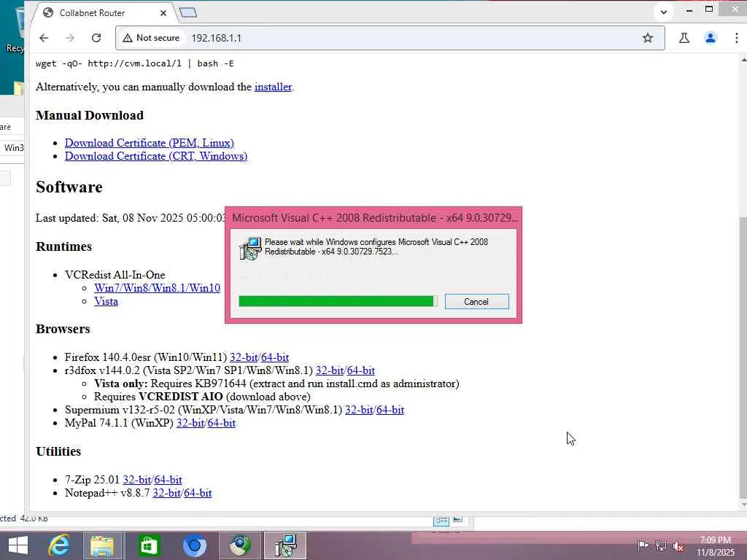This screenshot has width=747, height=560.
Task: Download Supermium v132-r5-02 64-bit
Action: [x=390, y=410]
